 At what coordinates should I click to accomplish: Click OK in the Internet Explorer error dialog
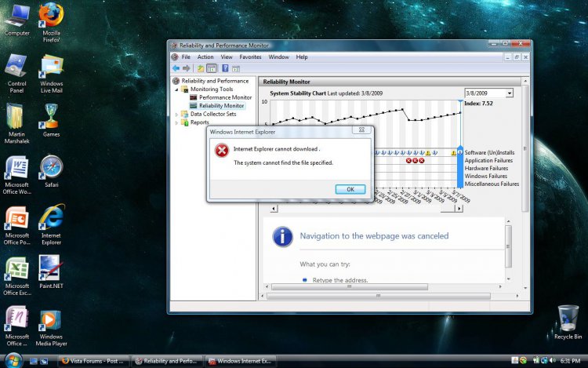350,189
